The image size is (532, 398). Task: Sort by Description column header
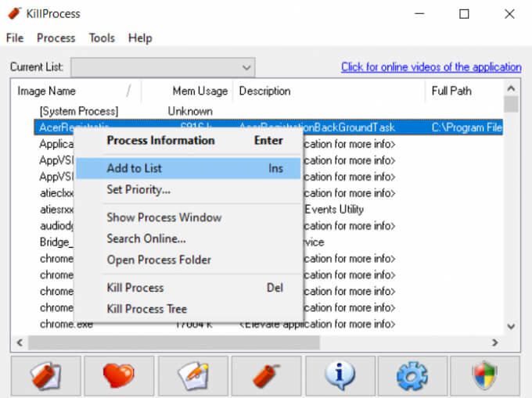329,91
